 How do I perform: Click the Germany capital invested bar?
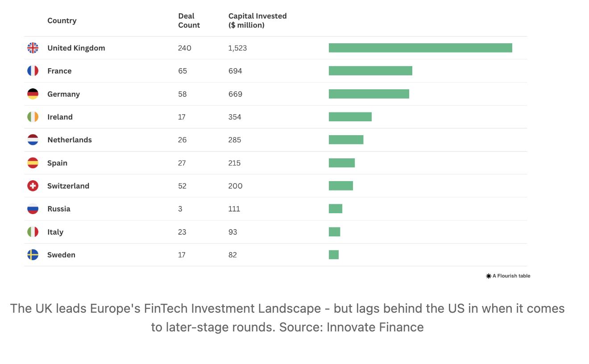coord(369,94)
